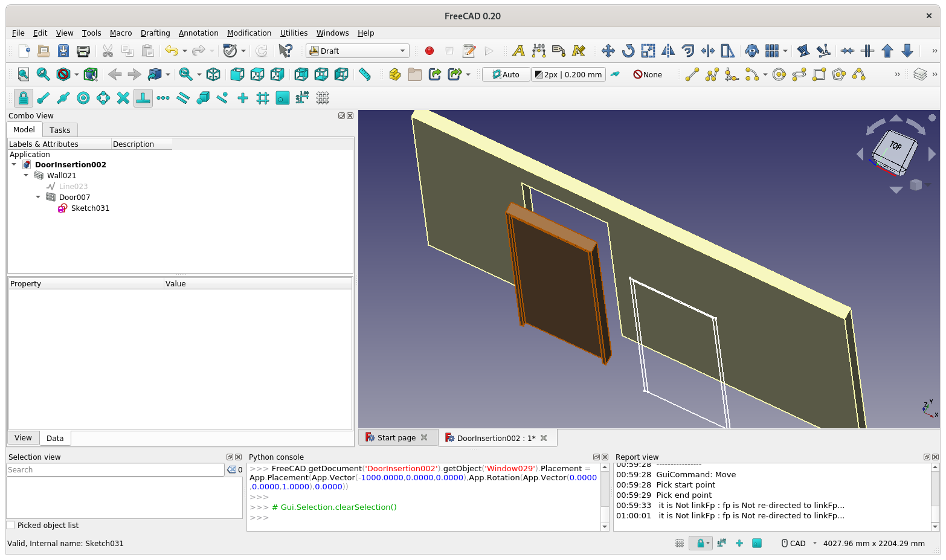Select the Circle drawing tool
The image size is (946, 560).
[x=779, y=74]
